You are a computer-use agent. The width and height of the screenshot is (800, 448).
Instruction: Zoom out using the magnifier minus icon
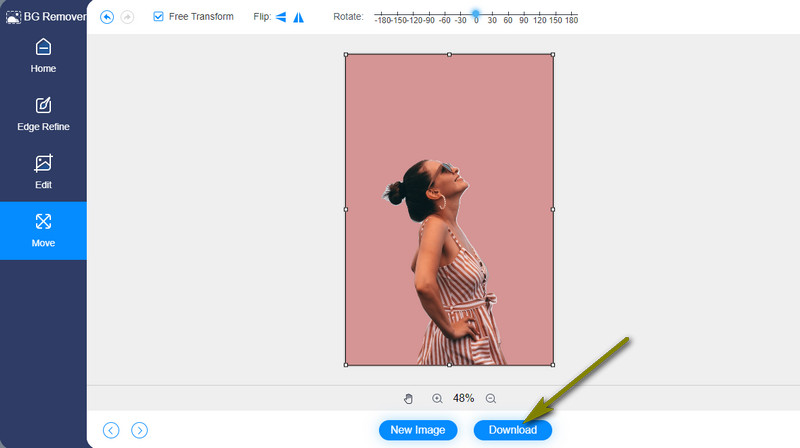pyautogui.click(x=490, y=398)
